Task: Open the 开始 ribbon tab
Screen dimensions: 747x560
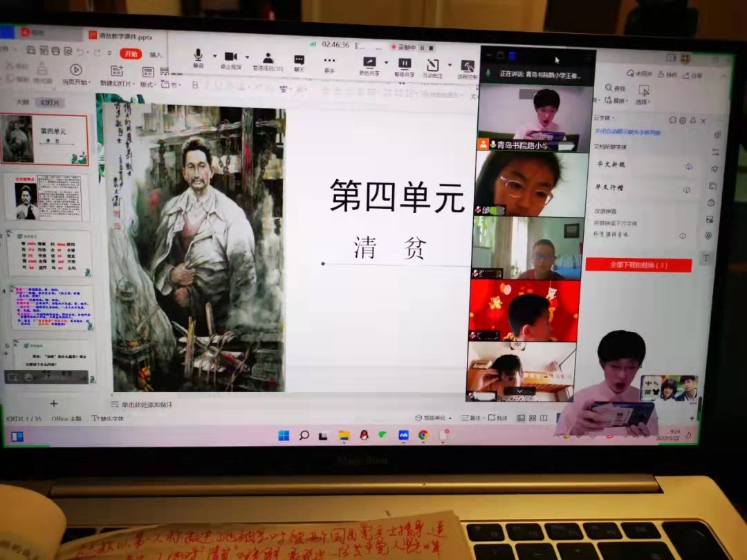Action: coord(131,54)
